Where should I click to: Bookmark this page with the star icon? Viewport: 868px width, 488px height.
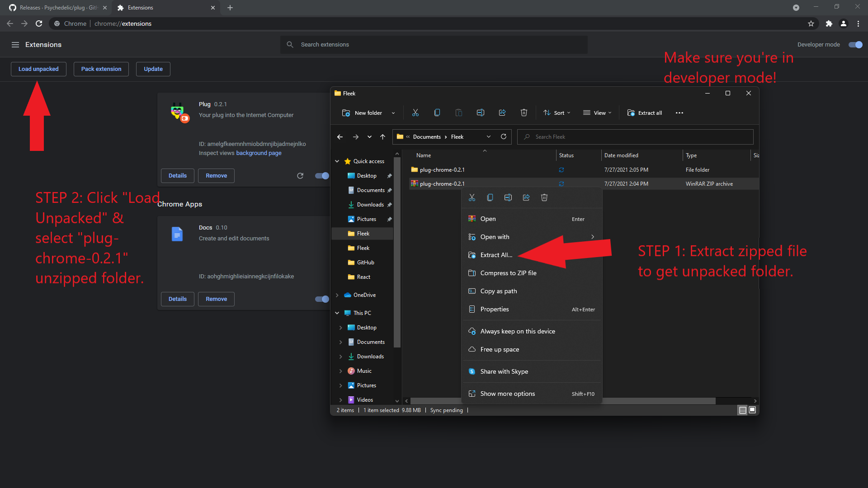[811, 23]
